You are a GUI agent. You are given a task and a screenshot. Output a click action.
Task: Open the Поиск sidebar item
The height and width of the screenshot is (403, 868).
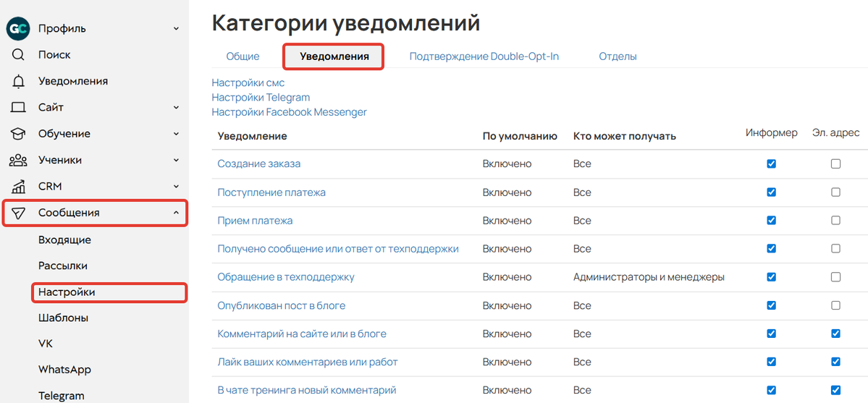[x=54, y=55]
